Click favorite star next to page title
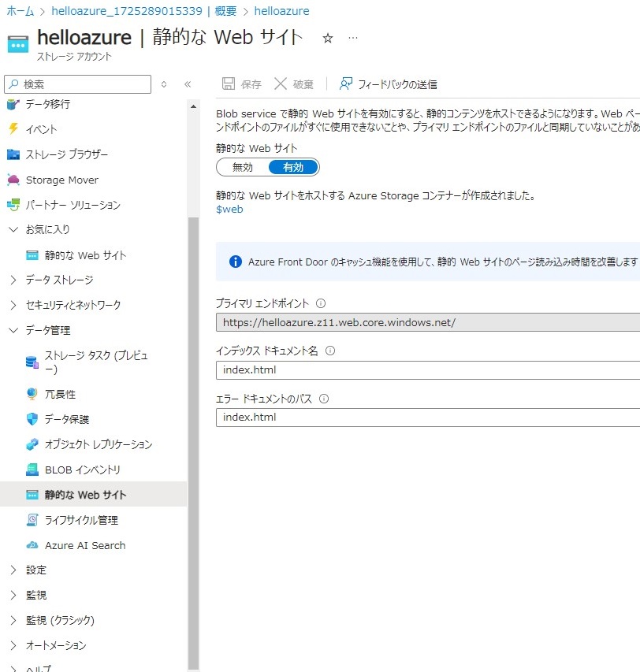Viewport: 640px width, 672px height. click(328, 38)
